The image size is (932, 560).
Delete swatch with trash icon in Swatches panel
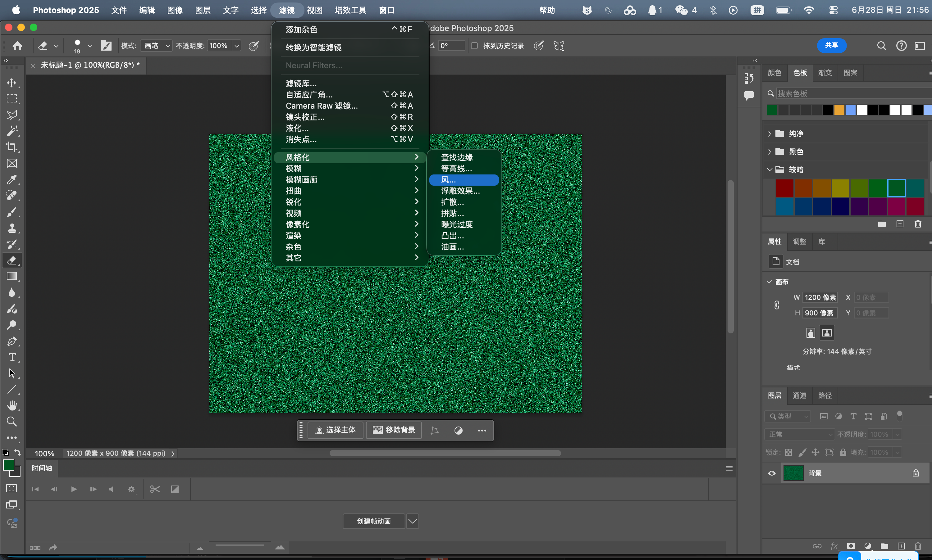918,224
